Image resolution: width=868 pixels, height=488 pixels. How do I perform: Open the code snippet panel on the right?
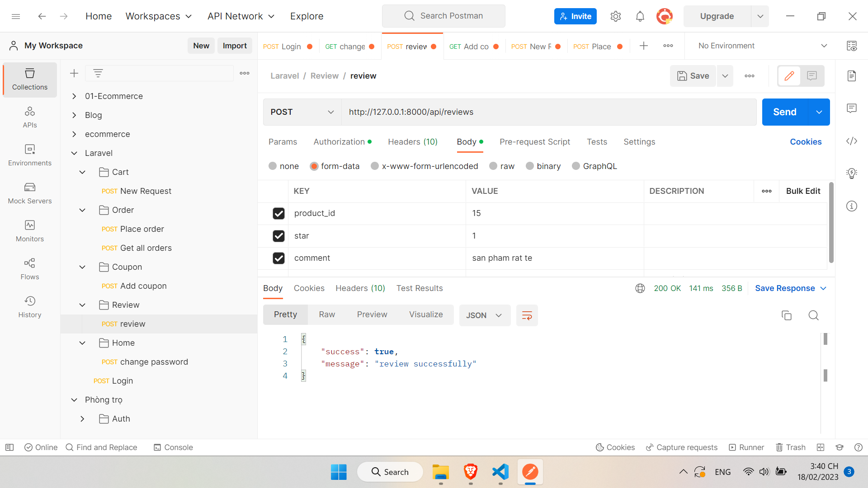point(852,141)
